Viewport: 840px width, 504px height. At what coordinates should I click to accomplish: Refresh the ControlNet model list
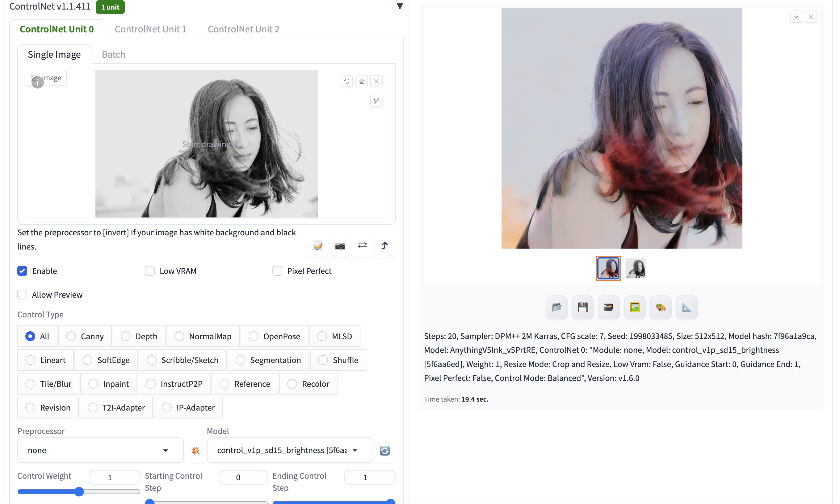point(384,451)
